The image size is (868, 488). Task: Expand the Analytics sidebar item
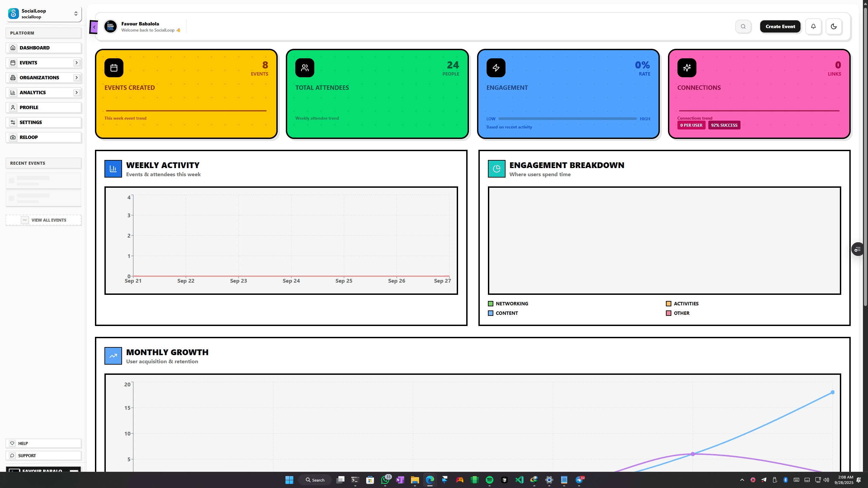tap(76, 92)
